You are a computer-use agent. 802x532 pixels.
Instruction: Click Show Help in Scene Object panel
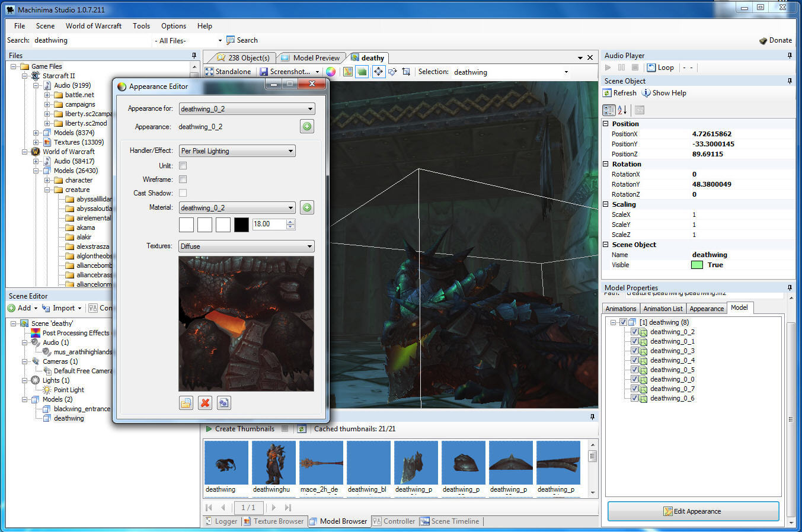coord(664,93)
